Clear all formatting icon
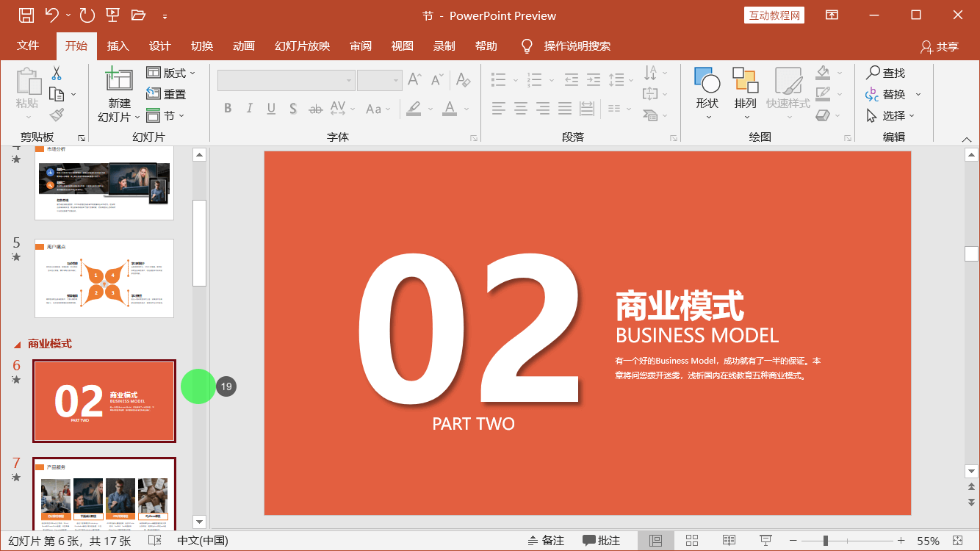 tap(462, 79)
